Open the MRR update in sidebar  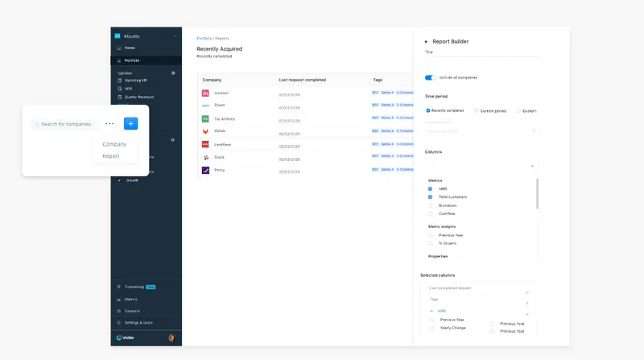[x=128, y=89]
